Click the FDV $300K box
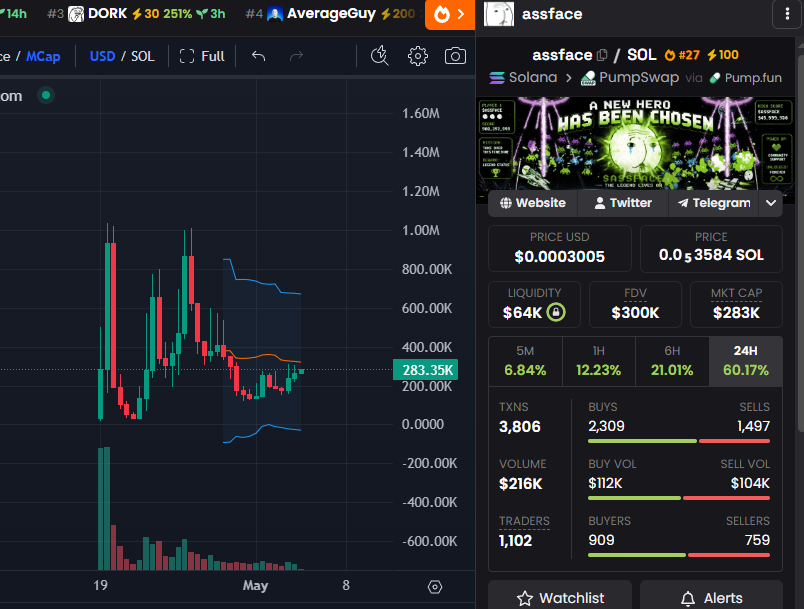Screen dimensions: 804x609 coord(635,304)
